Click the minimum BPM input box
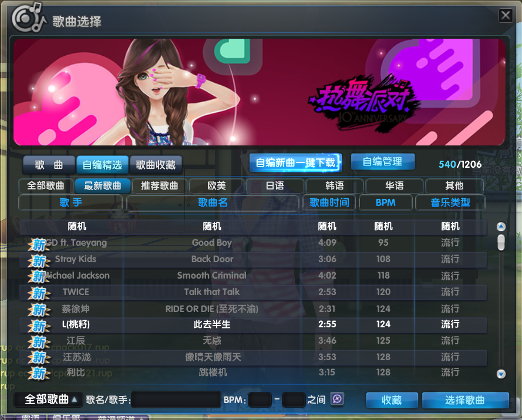The height and width of the screenshot is (420, 522). 260,399
